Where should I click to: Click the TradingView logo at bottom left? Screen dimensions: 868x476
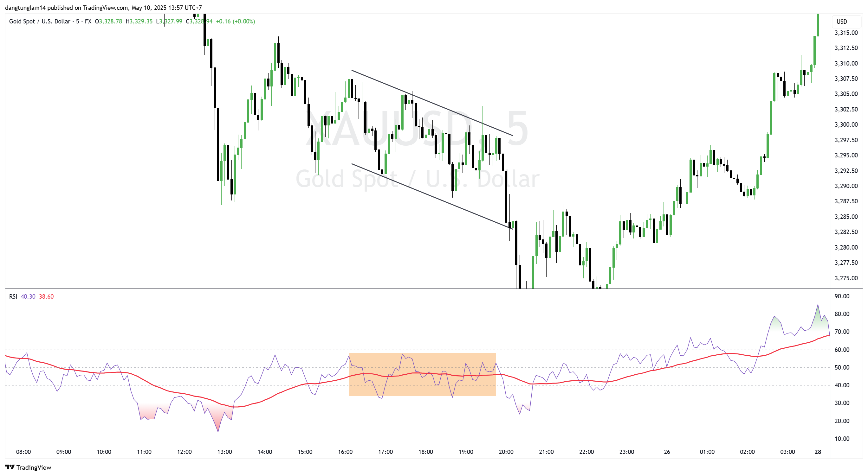tap(28, 467)
